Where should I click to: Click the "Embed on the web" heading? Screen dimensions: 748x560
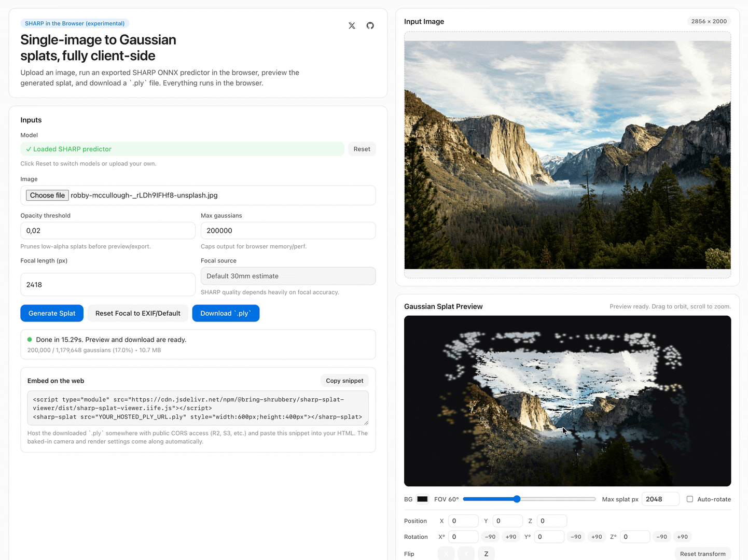point(56,381)
